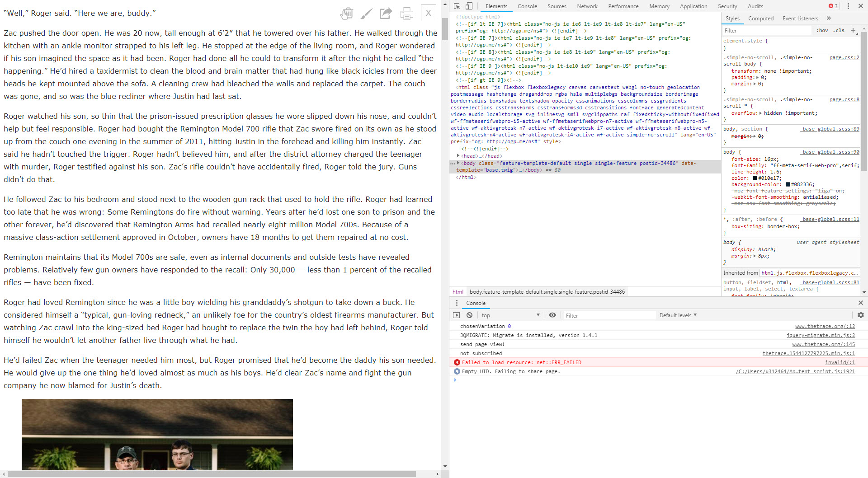Open _base-global.scss:11 source link

pos(830,220)
